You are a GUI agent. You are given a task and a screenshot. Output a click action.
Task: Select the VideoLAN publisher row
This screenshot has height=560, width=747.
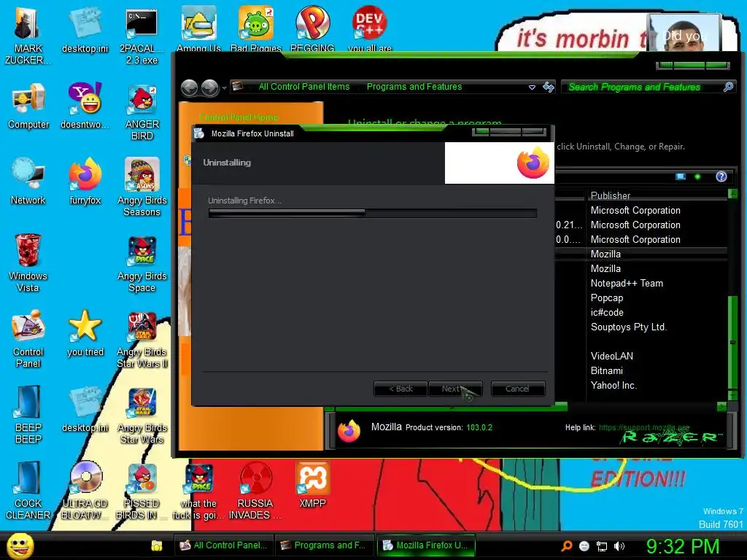click(x=612, y=356)
